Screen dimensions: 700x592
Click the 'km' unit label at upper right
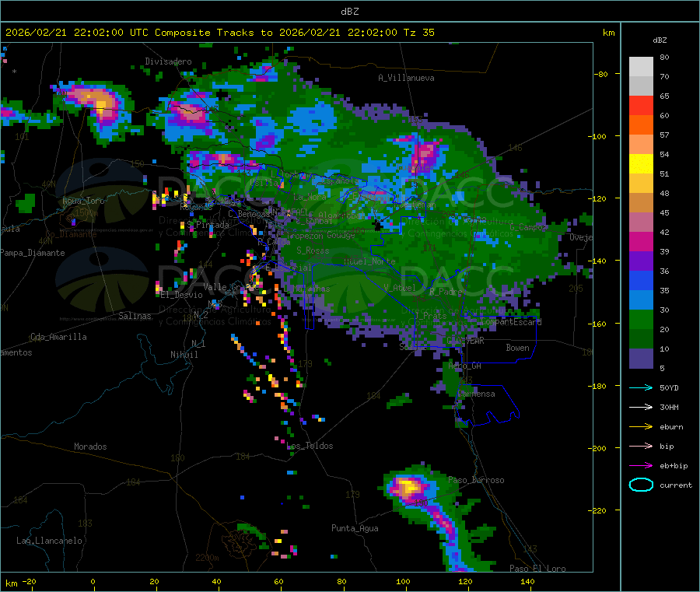(x=608, y=33)
